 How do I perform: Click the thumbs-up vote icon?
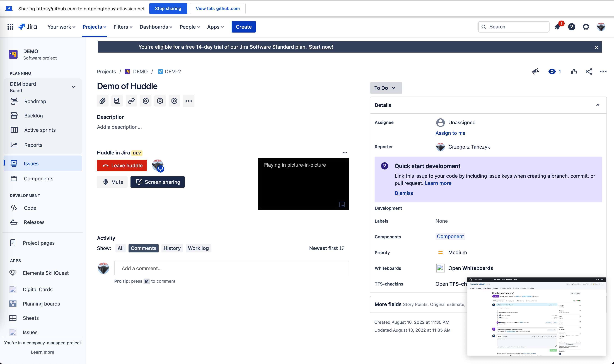574,72
